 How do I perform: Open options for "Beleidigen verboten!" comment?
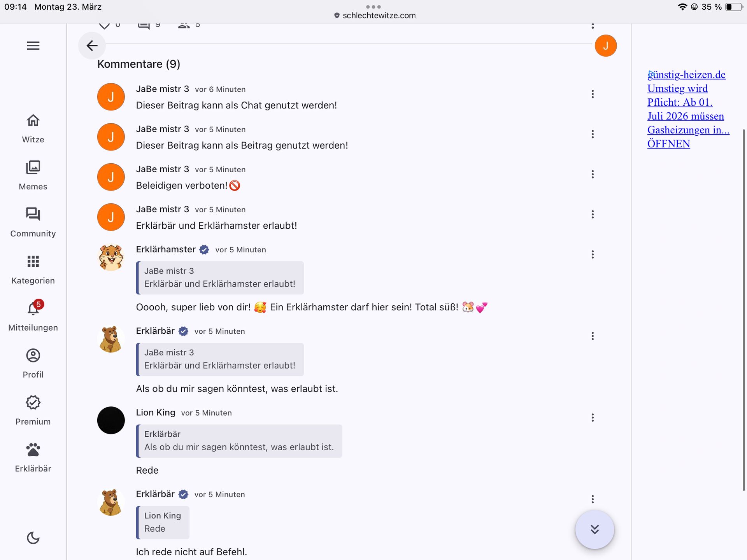click(x=593, y=174)
